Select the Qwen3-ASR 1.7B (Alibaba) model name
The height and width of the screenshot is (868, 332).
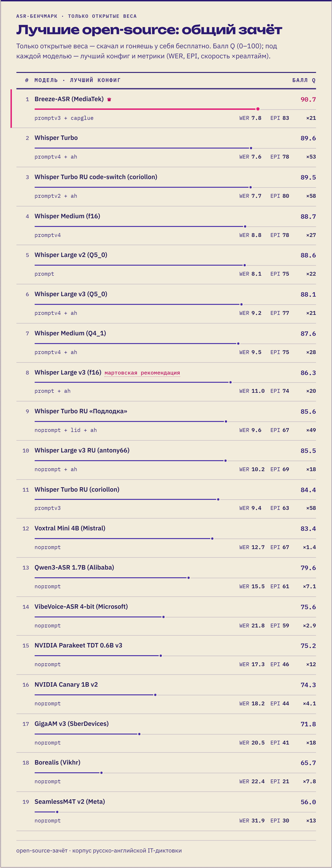click(74, 567)
